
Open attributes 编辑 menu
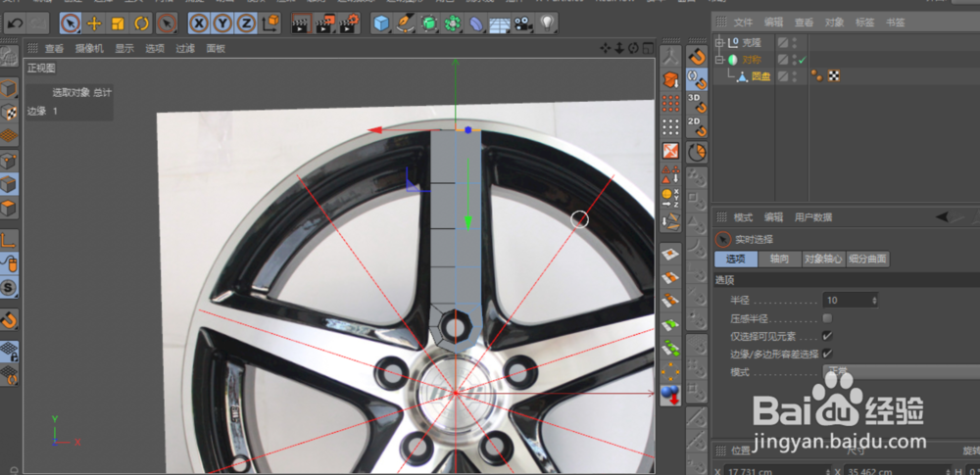pos(773,217)
